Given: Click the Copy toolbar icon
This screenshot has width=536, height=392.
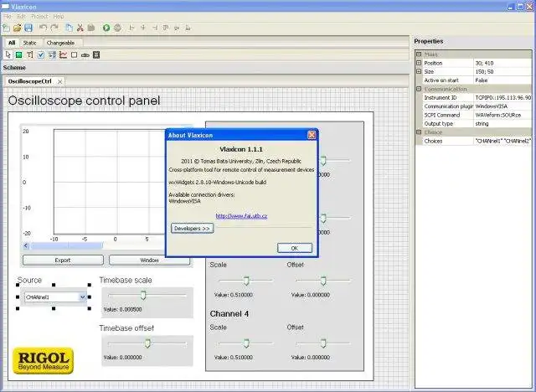Looking at the screenshot, I should tap(69, 28).
